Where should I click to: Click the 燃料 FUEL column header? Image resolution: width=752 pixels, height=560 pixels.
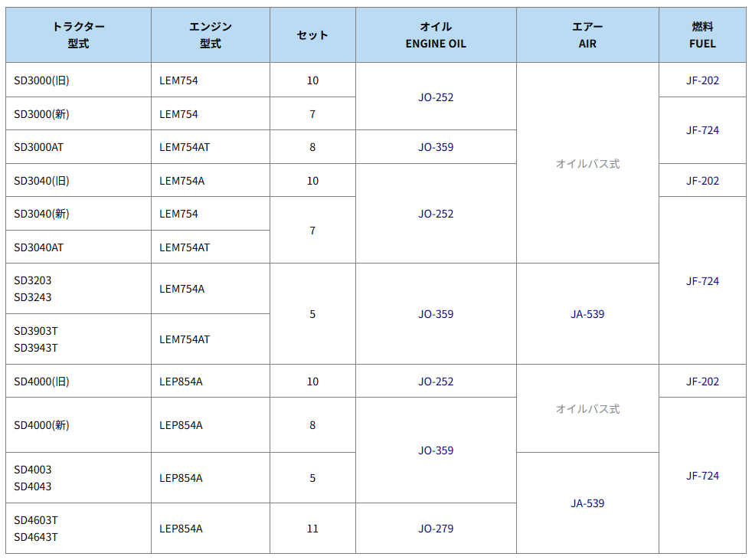(x=702, y=35)
